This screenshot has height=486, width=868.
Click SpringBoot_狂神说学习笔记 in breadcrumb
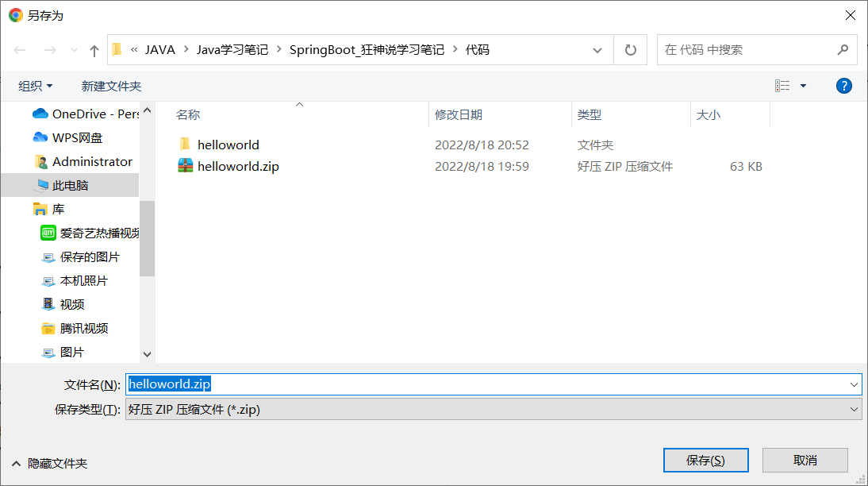(367, 50)
